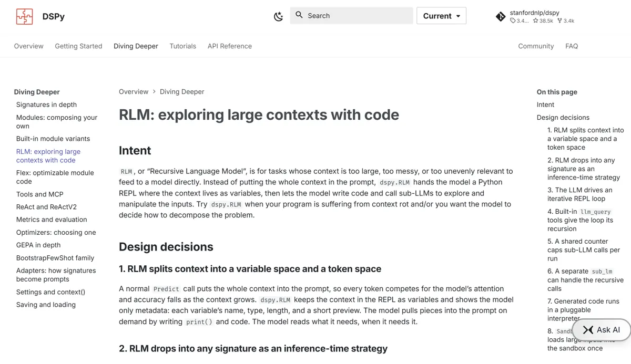Jump to outline item 7 Generated code runs

[583, 310]
